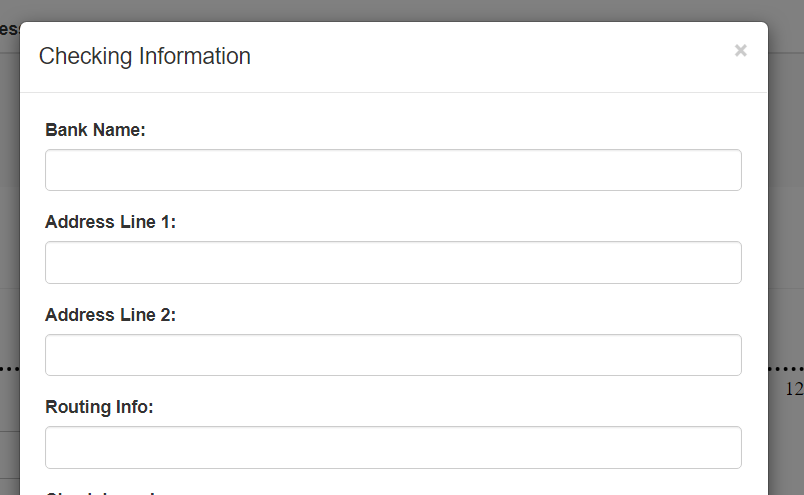
Task: Click the "Bank Name:" label
Action: click(95, 130)
